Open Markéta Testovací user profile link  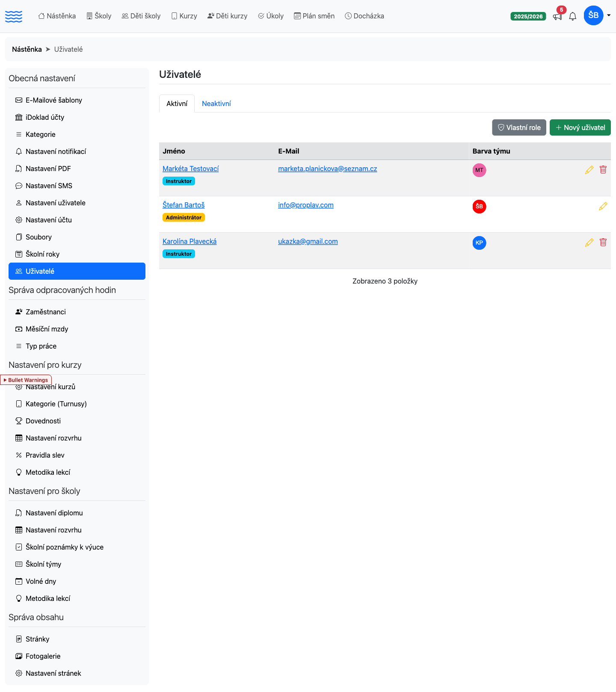[x=190, y=169]
